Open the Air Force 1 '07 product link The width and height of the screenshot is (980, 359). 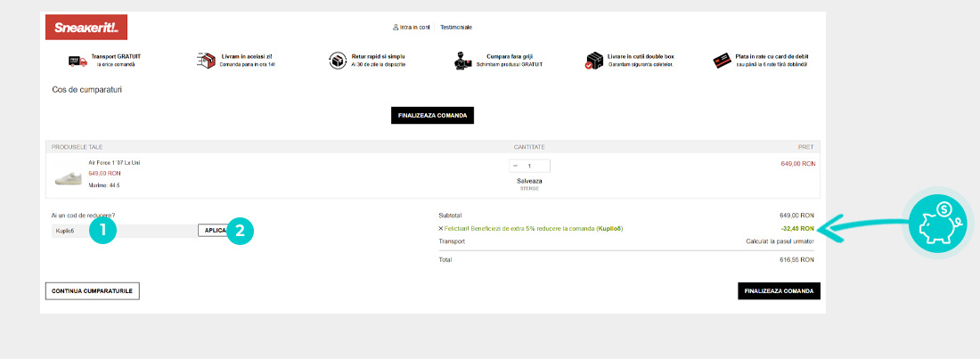[x=114, y=162]
